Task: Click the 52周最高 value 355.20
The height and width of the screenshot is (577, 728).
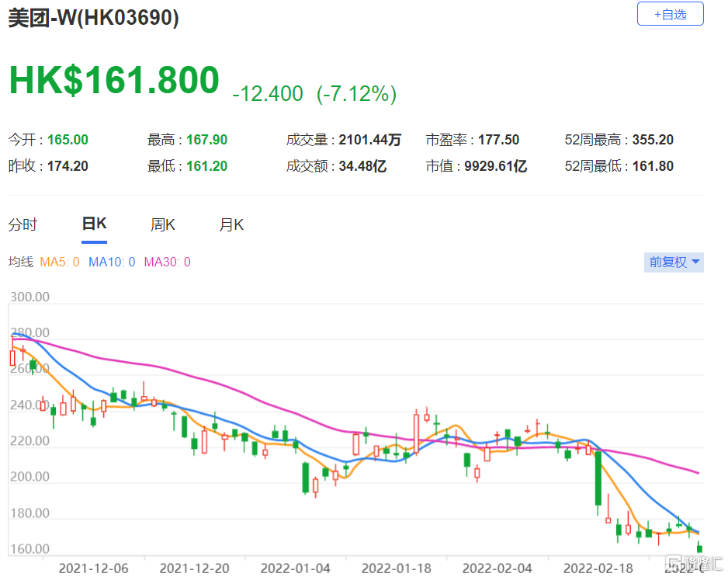Action: 653,140
